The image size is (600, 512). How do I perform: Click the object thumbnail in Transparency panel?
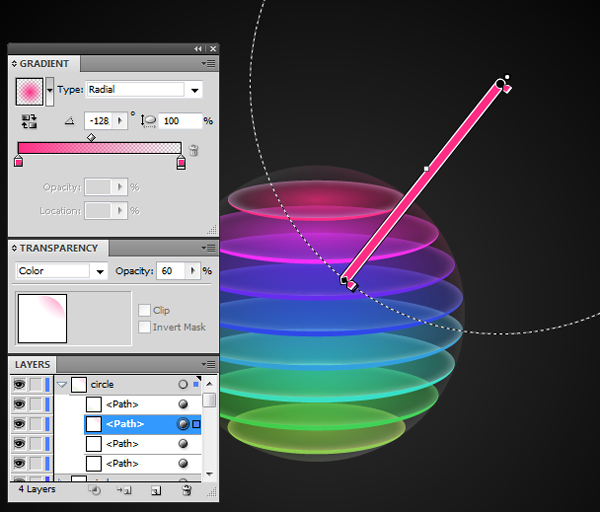point(42,318)
